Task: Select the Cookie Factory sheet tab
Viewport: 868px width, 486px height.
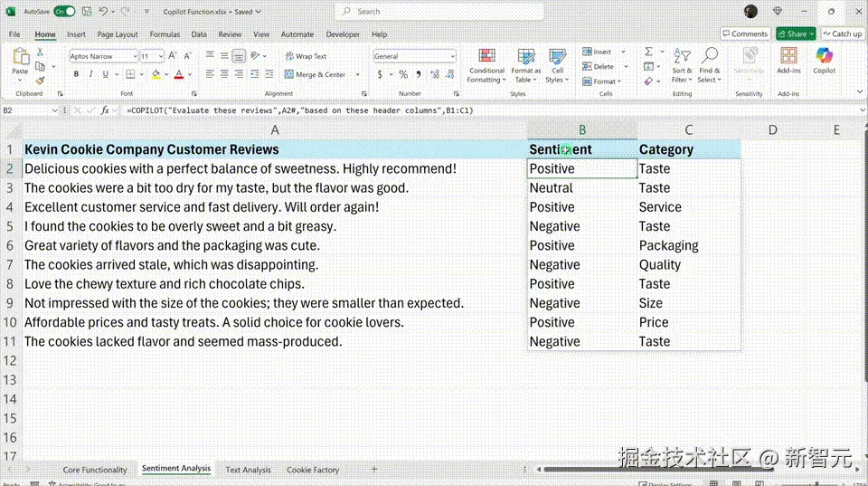Action: coord(313,470)
